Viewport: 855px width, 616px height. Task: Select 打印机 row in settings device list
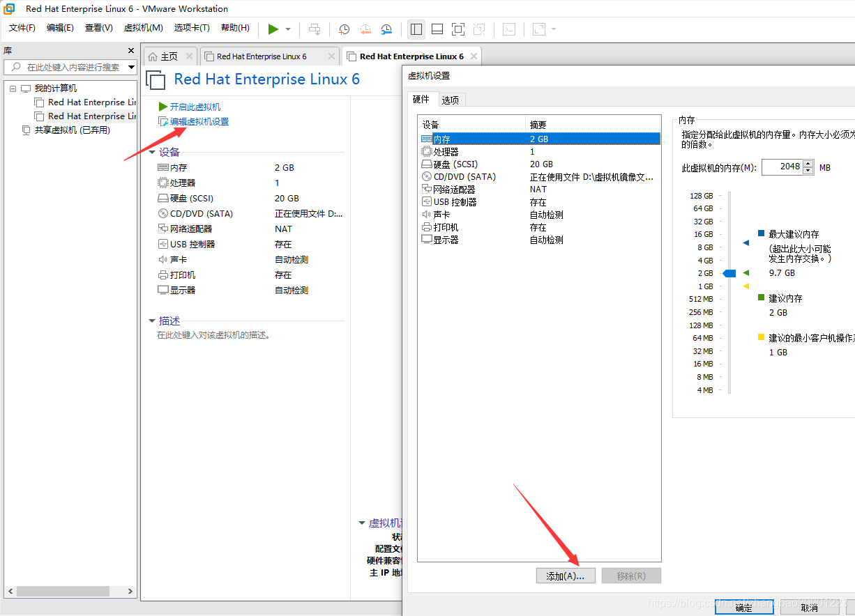(540, 227)
